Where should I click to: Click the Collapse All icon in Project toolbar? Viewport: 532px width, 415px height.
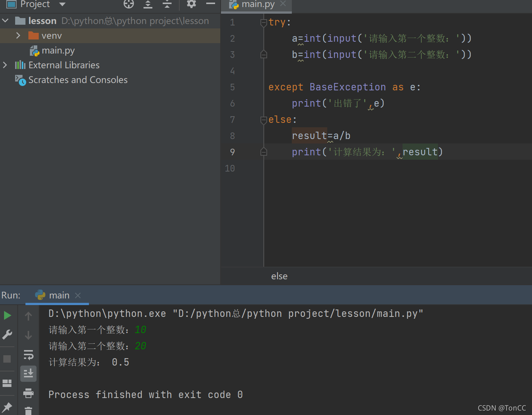(167, 4)
